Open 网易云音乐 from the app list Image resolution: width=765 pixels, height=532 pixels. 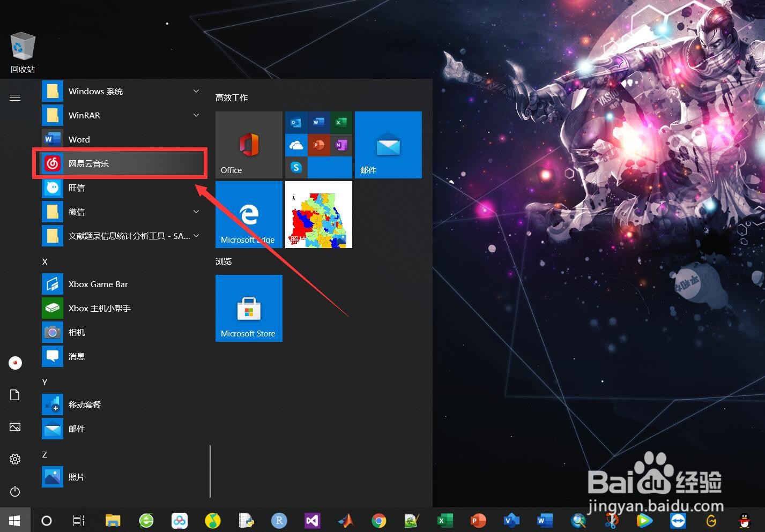pos(120,163)
